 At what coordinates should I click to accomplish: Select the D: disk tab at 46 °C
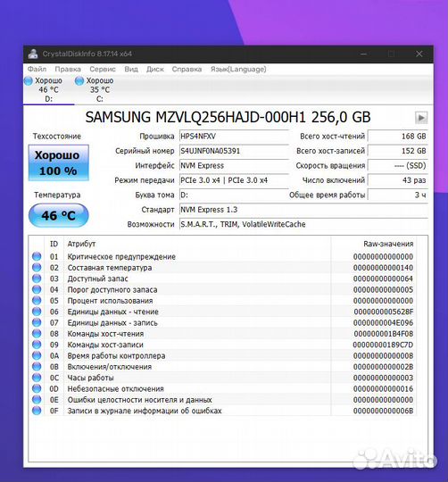(48, 90)
